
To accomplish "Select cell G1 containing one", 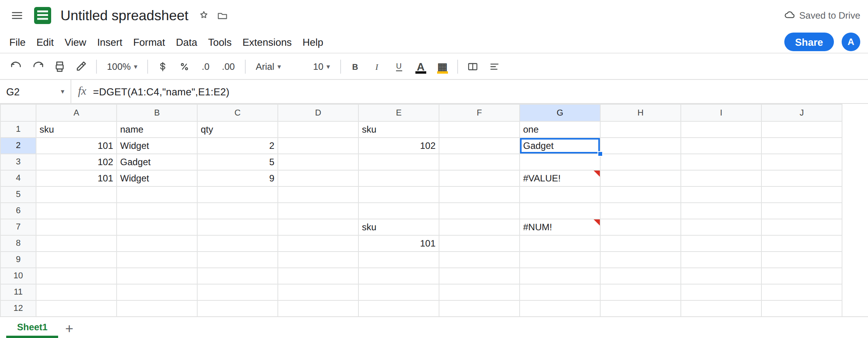I will click(x=560, y=129).
